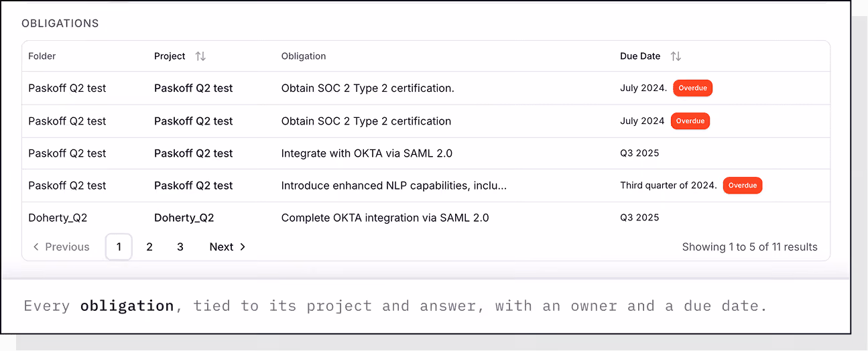Click the Folder column header

pyautogui.click(x=42, y=56)
